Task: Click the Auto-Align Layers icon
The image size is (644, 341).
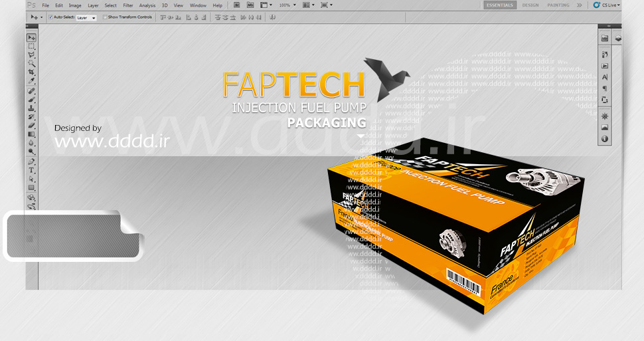Action: [273, 17]
